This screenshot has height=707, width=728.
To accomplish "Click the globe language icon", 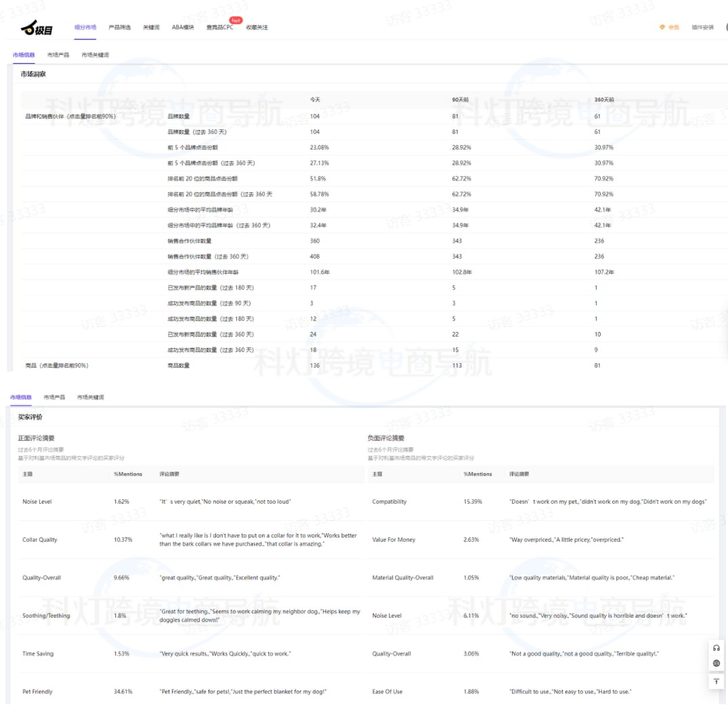I will (x=716, y=664).
